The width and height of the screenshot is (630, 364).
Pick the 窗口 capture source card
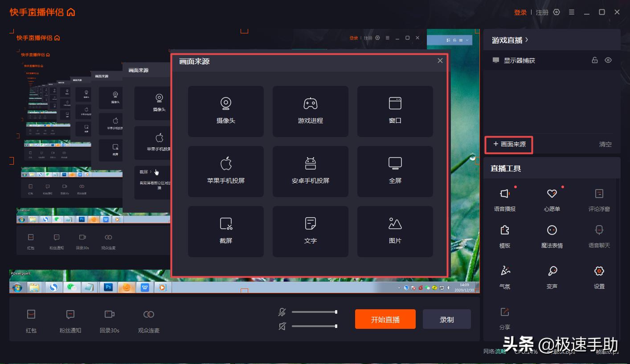pyautogui.click(x=395, y=111)
